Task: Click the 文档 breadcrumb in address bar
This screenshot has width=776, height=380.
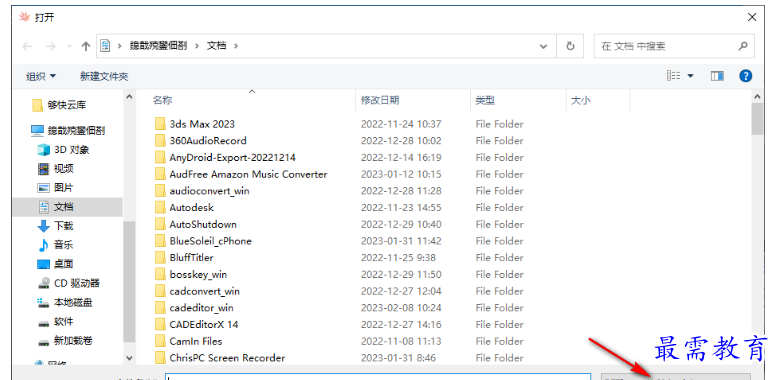Action: (216, 46)
